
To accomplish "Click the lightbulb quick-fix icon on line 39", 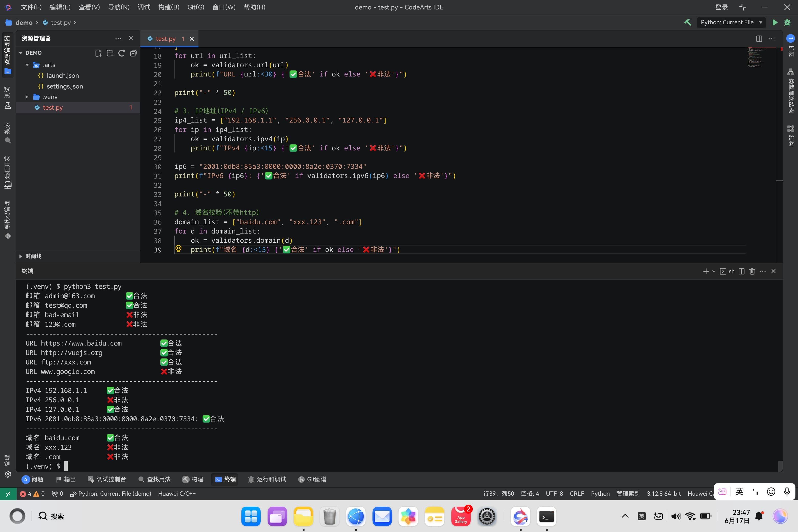I will (x=179, y=249).
